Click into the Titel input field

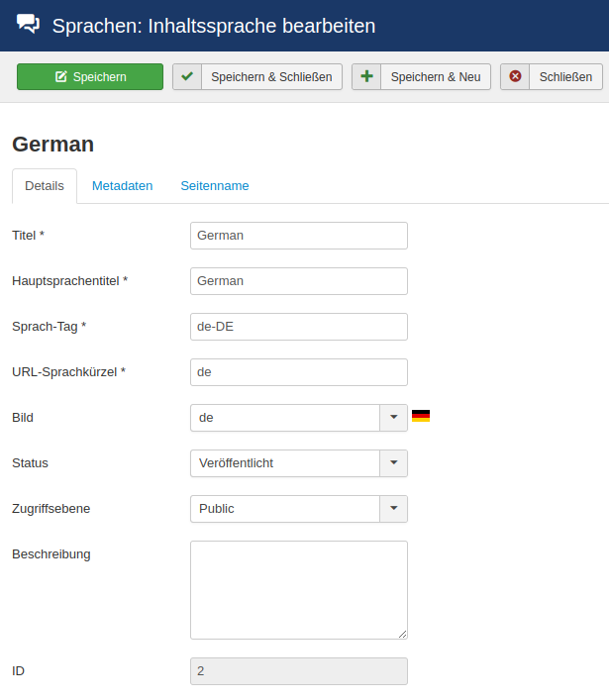298,236
